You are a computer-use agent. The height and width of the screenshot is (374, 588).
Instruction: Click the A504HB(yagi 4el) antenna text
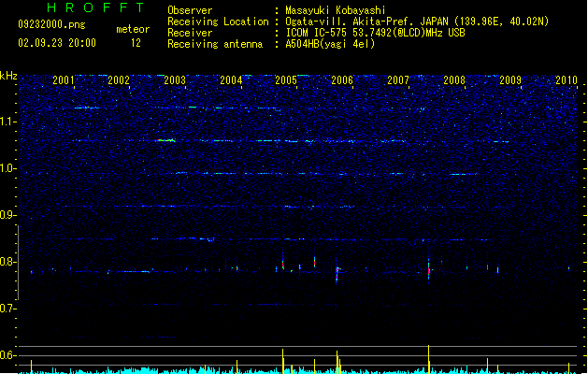click(330, 44)
